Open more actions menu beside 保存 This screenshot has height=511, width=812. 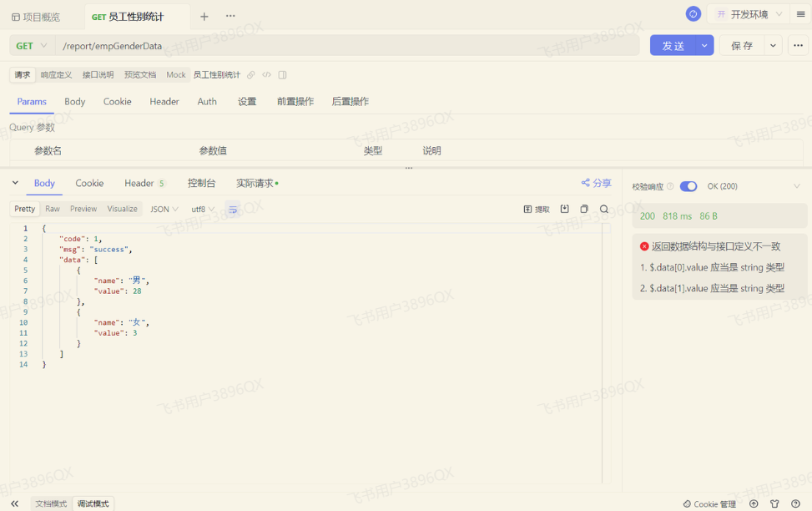pyautogui.click(x=798, y=46)
